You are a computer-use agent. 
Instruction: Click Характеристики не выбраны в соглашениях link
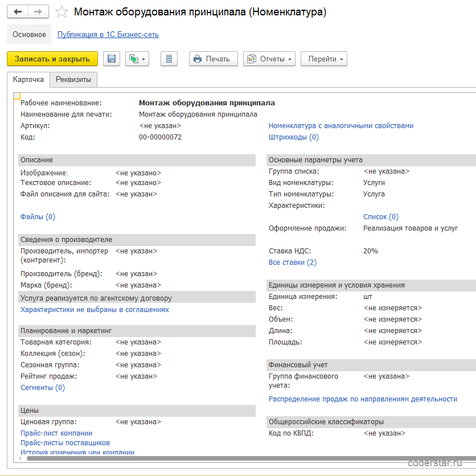95,310
